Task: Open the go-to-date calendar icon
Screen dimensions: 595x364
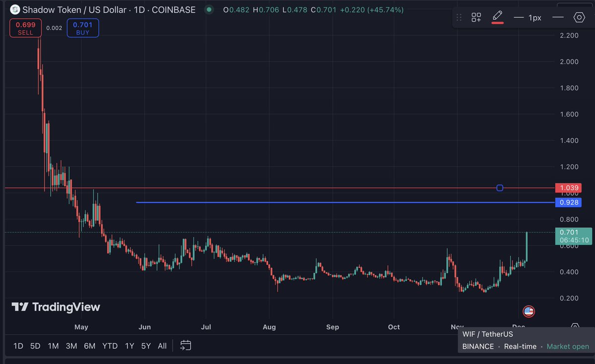Action: tap(186, 345)
